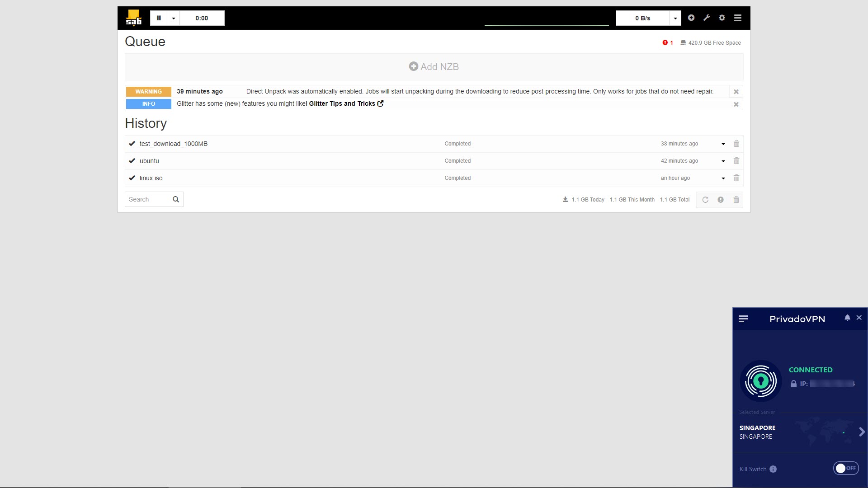
Task: Click the SABnzbd home/queue icon
Action: pos(132,18)
